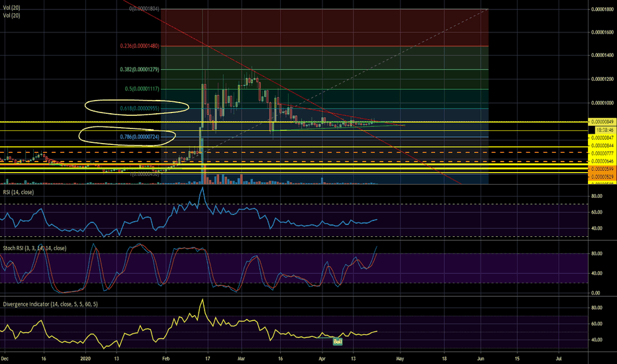Click the price scale value '0.00001000'
This screenshot has height=364, width=617.
(602, 103)
